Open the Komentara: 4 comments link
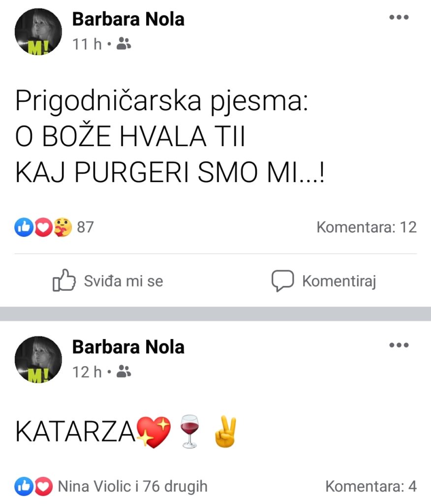431x504 pixels. click(371, 486)
